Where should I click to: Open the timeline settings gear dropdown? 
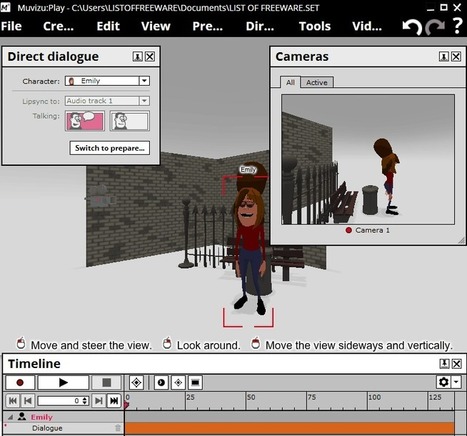[448, 382]
